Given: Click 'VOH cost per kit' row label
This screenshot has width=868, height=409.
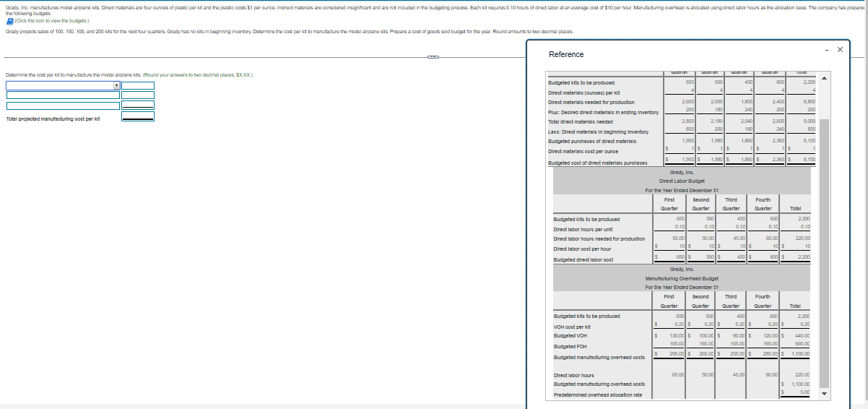Looking at the screenshot, I should coord(573,327).
